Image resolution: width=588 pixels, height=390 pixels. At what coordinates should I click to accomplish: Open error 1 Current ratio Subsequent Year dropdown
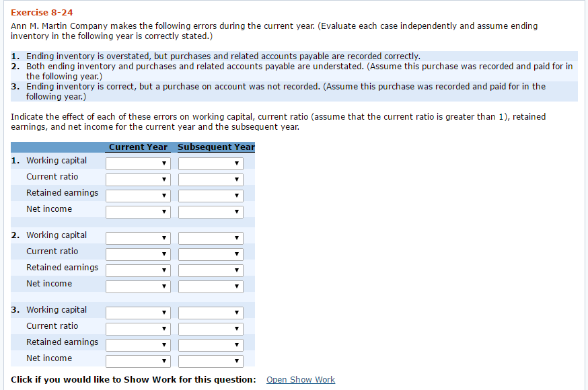tap(211, 180)
